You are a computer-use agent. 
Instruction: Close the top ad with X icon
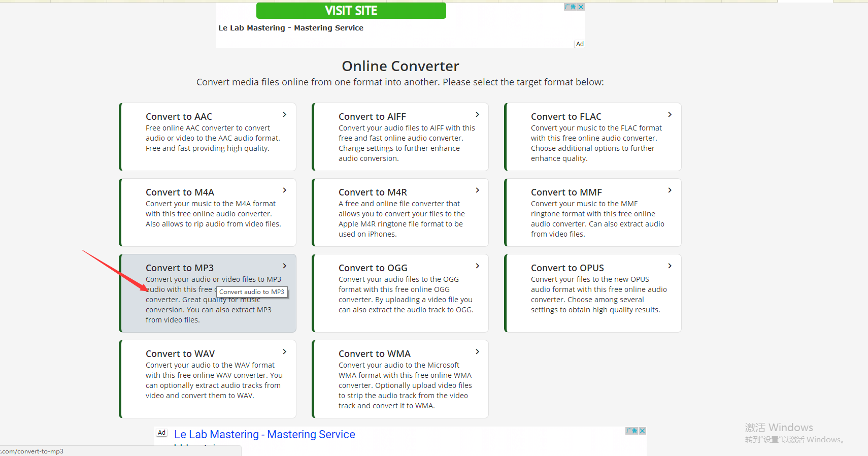coord(581,7)
